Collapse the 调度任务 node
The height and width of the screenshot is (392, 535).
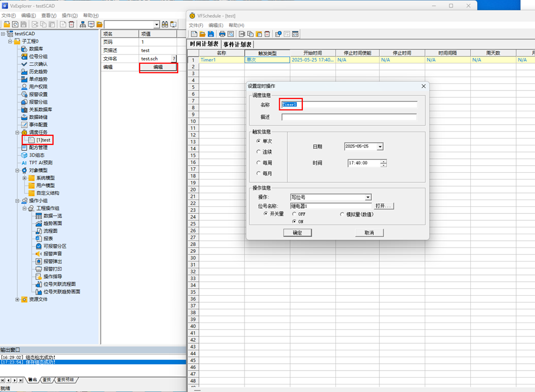18,133
